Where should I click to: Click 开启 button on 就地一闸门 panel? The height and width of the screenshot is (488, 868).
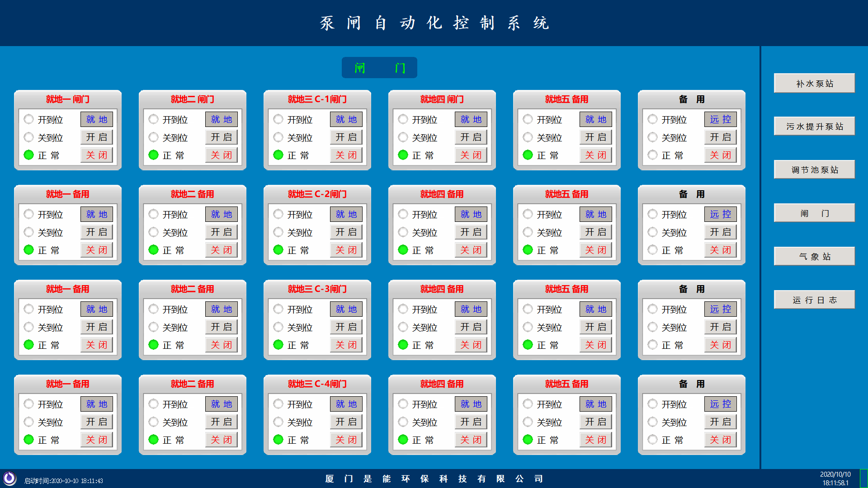(96, 137)
